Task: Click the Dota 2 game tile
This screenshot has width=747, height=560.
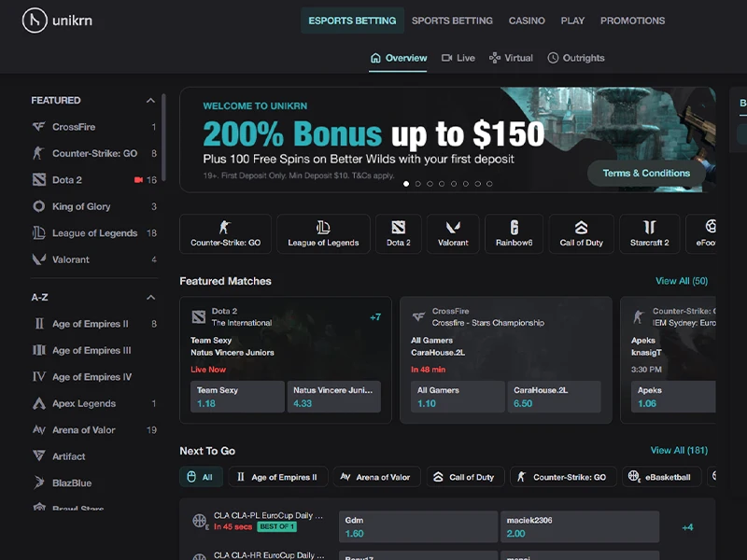Action: click(399, 234)
